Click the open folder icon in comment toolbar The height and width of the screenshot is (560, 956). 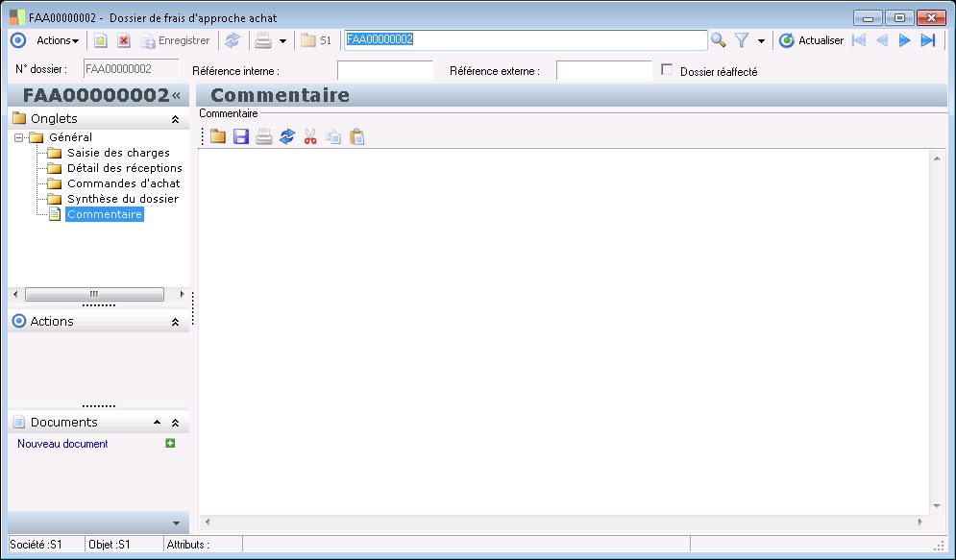tap(218, 136)
